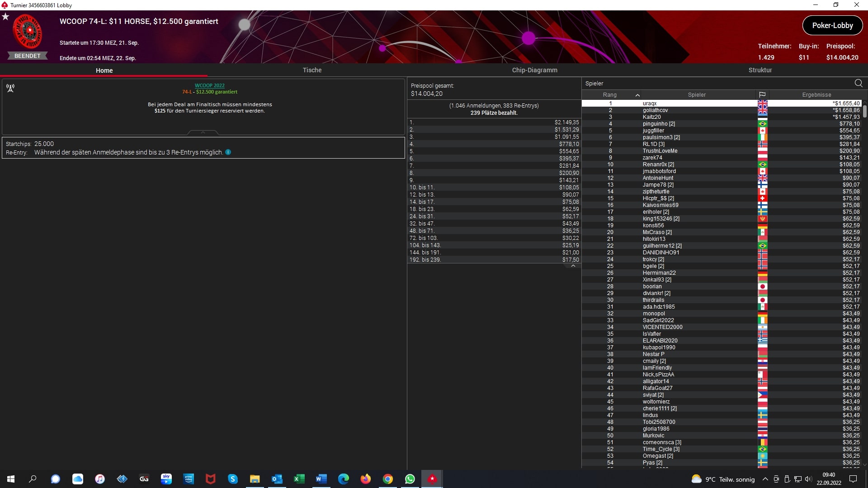This screenshot has height=488, width=868.
Task: Click the favorite star icon
Action: pos(5,17)
